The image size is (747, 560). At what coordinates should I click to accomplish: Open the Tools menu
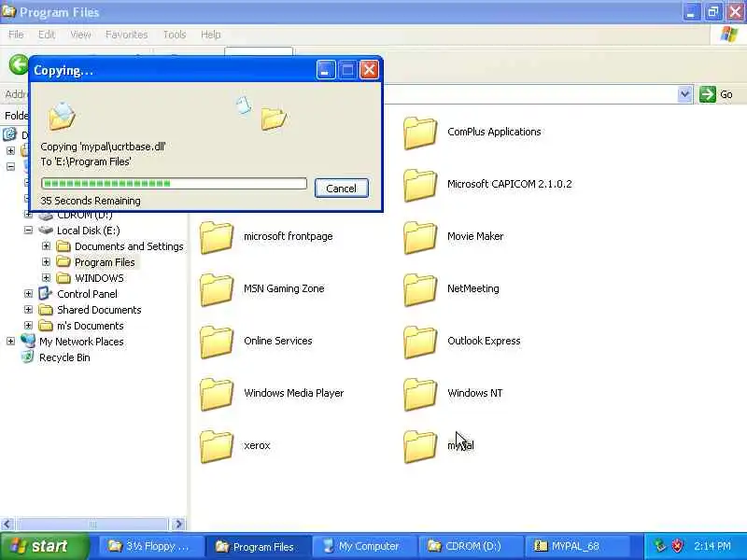[175, 35]
